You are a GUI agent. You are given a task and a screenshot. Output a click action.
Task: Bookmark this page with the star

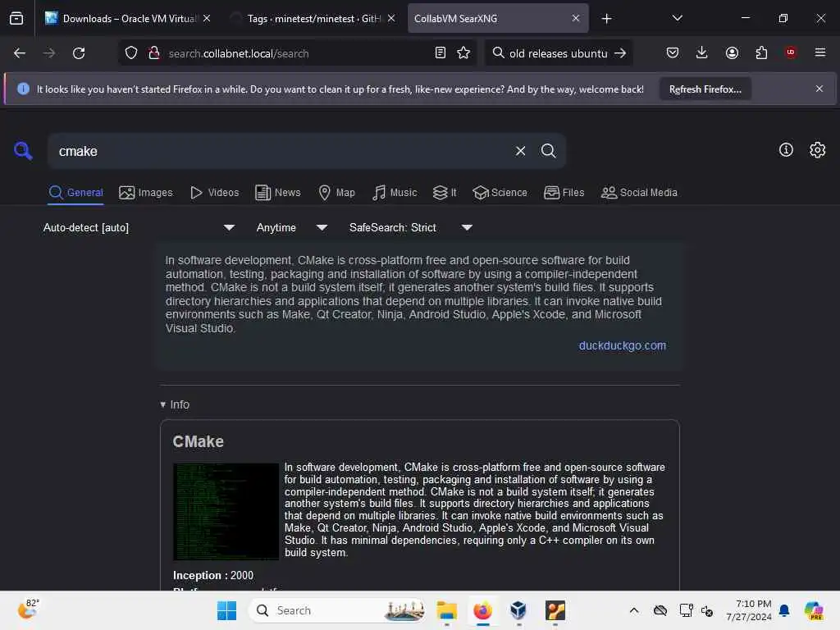463,53
